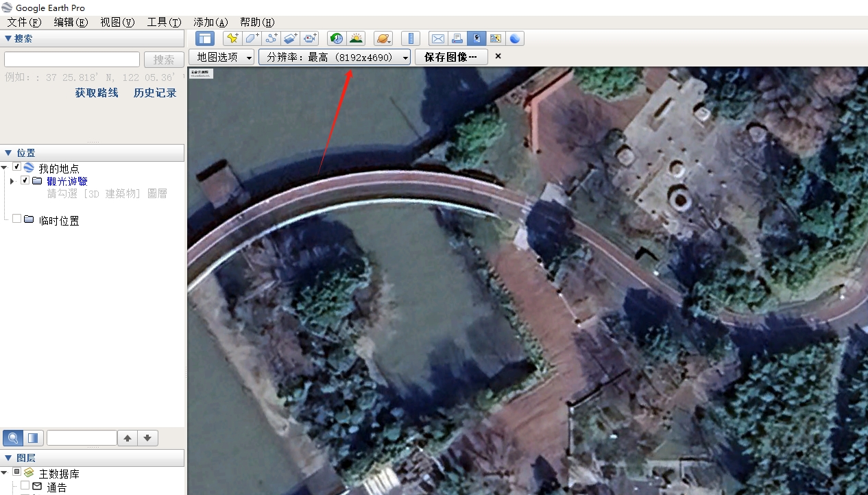
Task: Click the magnifier search icon under places
Action: click(x=12, y=437)
